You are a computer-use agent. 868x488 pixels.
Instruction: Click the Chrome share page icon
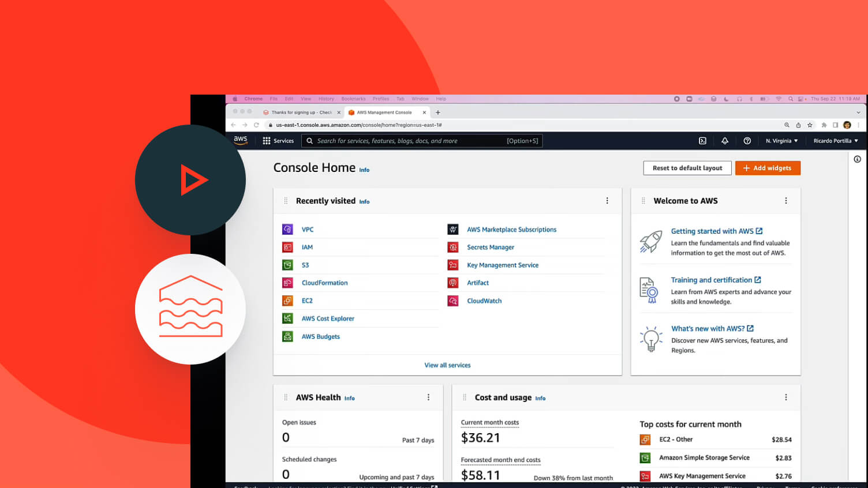click(798, 125)
